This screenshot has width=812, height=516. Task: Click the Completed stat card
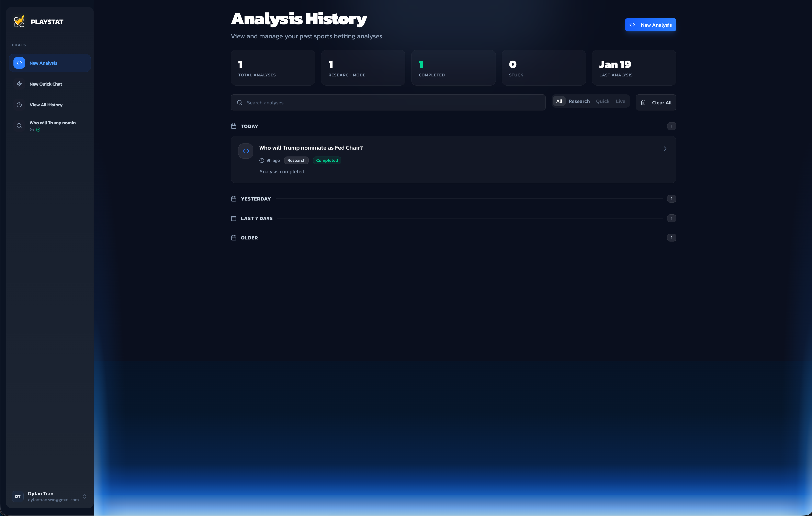[453, 67]
